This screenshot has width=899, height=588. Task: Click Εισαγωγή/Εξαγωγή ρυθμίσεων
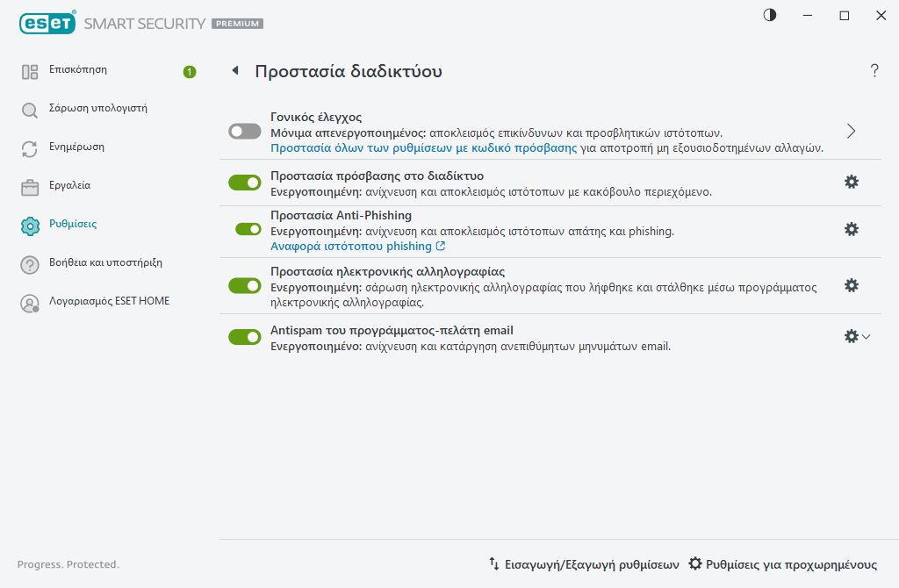(584, 564)
